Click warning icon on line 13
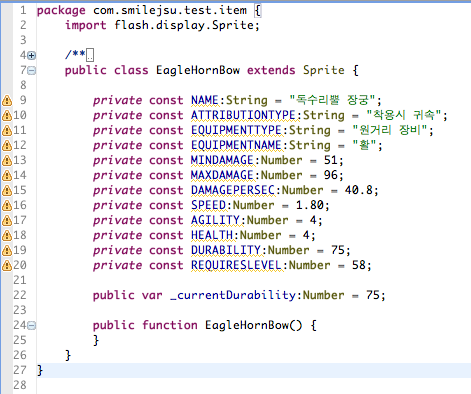471x394 pixels. click(7, 160)
